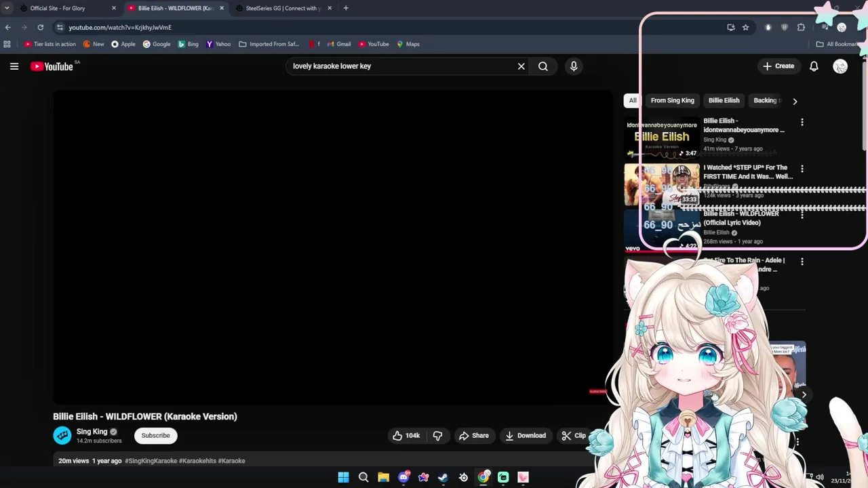Open SteelSeries GG from the taskbar
The image size is (868, 488).
point(463,477)
